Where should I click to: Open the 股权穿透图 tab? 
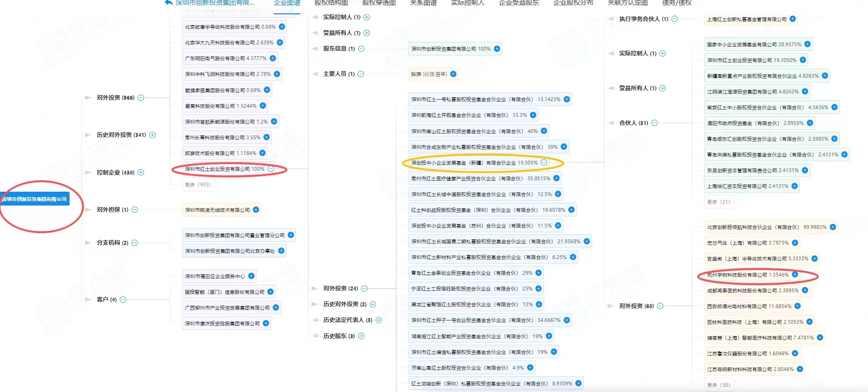379,3
